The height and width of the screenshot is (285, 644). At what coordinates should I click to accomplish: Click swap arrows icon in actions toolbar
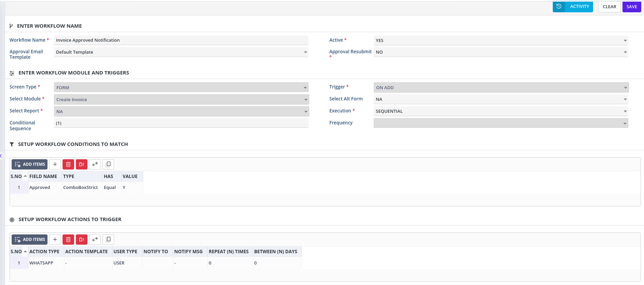[x=95, y=240]
